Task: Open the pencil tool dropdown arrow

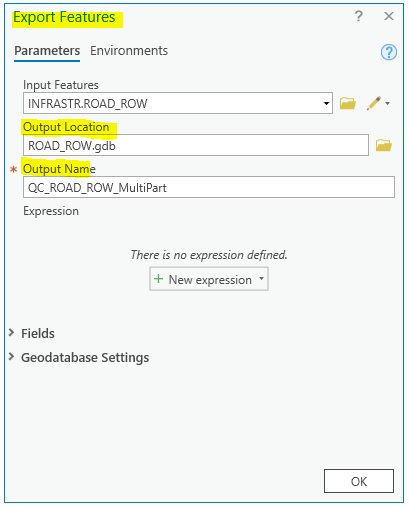Action: tap(387, 104)
